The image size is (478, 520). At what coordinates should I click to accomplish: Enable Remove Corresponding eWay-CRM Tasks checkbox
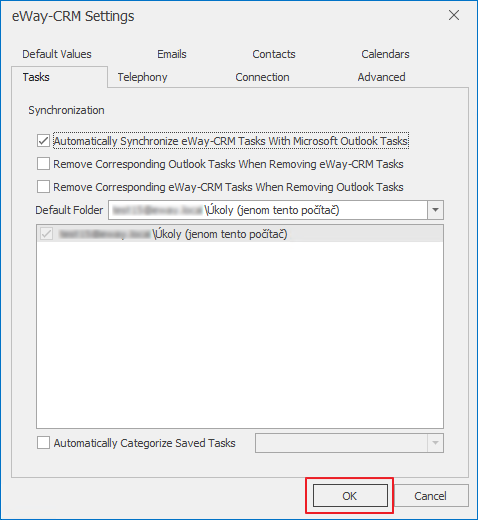[x=43, y=187]
